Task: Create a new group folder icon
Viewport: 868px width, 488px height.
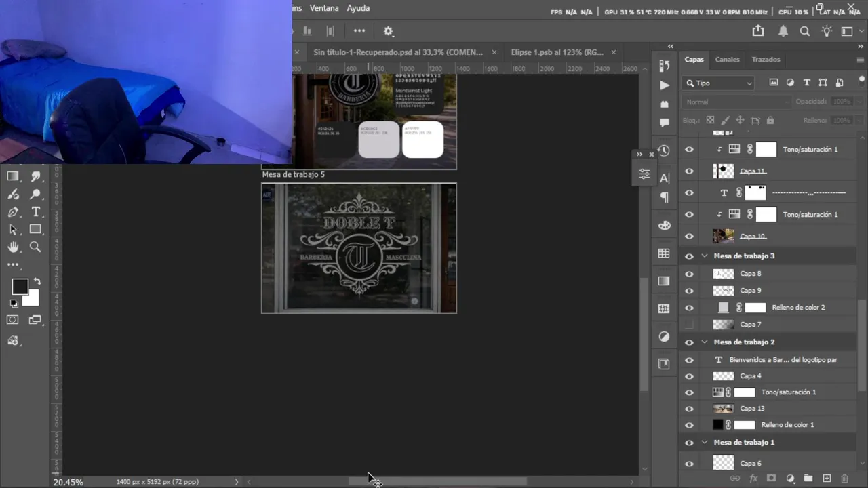Action: 808,479
